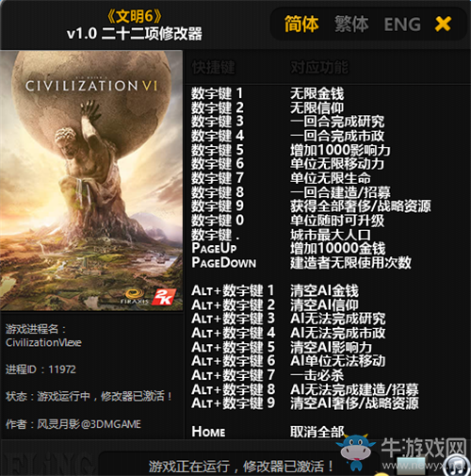Click the status bar 游戏正在运行 message
The image size is (471, 476).
pos(240,467)
